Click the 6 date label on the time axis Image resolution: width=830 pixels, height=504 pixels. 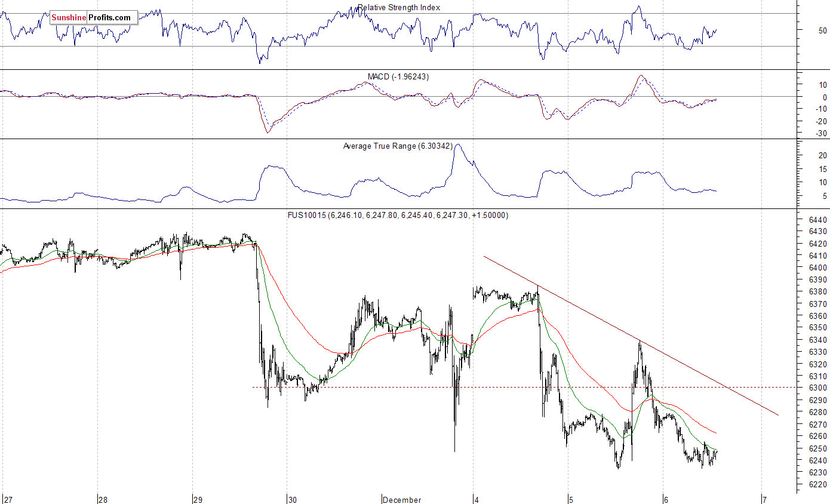tap(666, 499)
